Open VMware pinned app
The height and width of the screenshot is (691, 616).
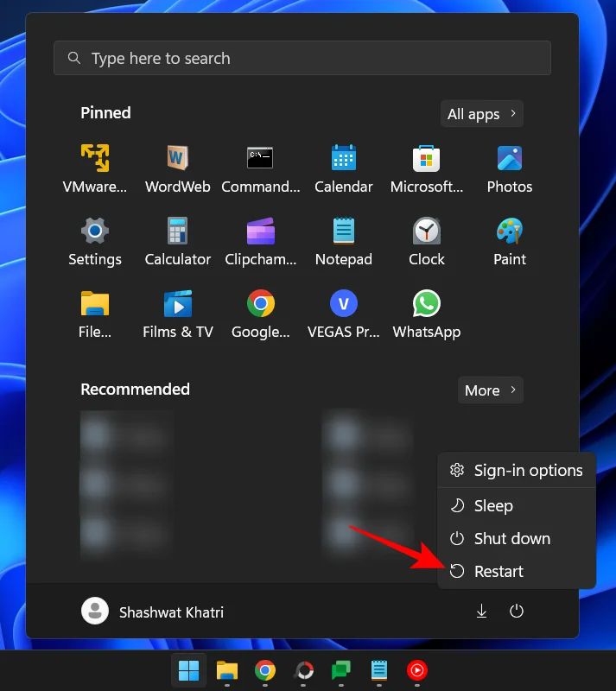click(x=95, y=168)
